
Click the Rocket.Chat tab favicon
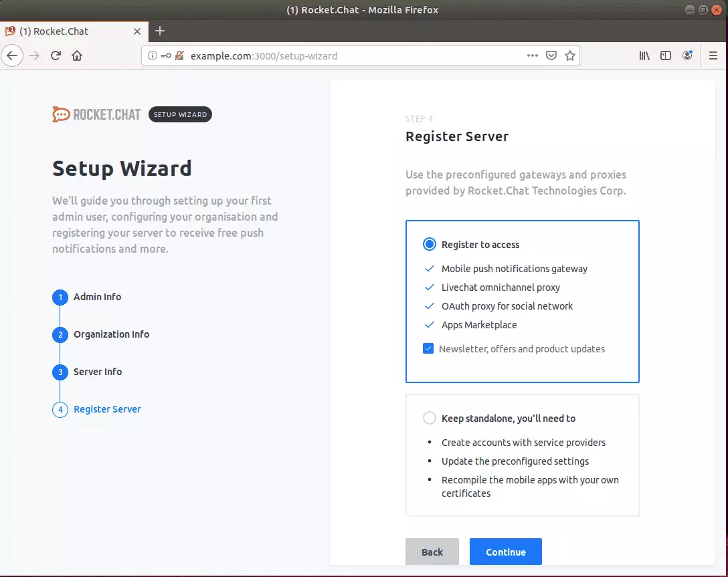[10, 31]
